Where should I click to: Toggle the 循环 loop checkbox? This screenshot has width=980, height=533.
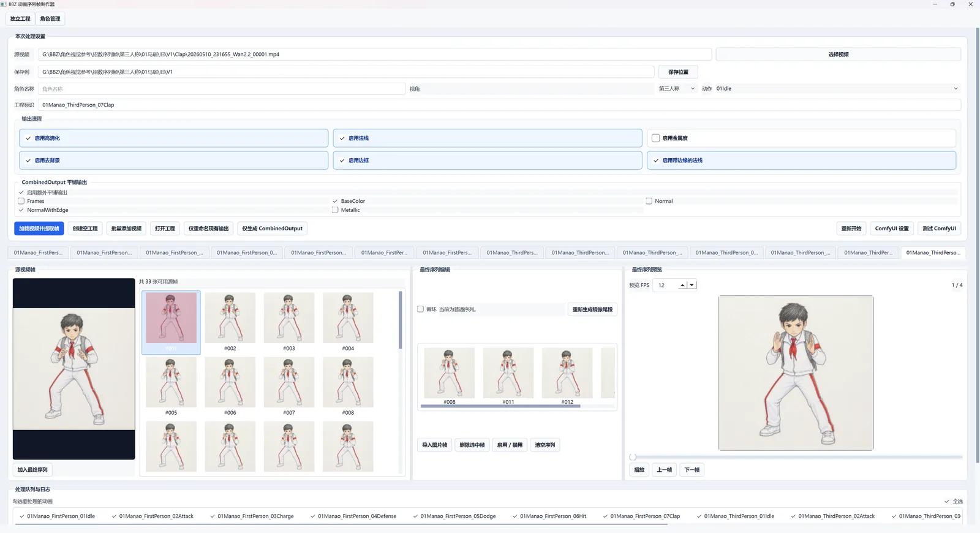click(x=420, y=309)
